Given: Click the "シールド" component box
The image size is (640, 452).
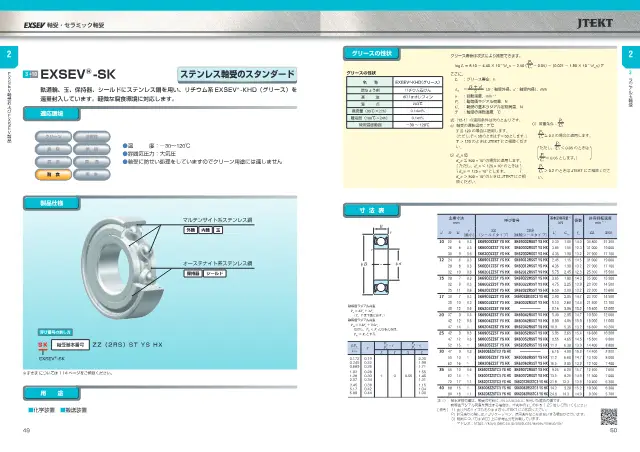Looking at the screenshot, I should pyautogui.click(x=215, y=274).
